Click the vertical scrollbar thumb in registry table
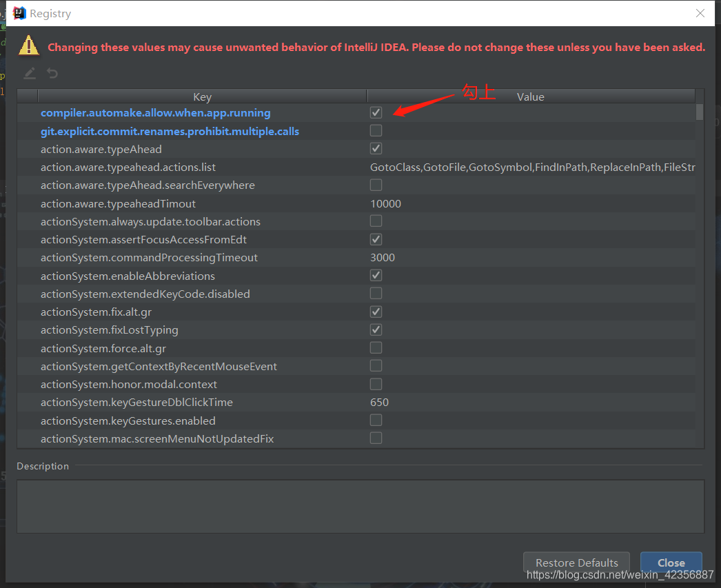The width and height of the screenshot is (721, 588). click(x=700, y=112)
